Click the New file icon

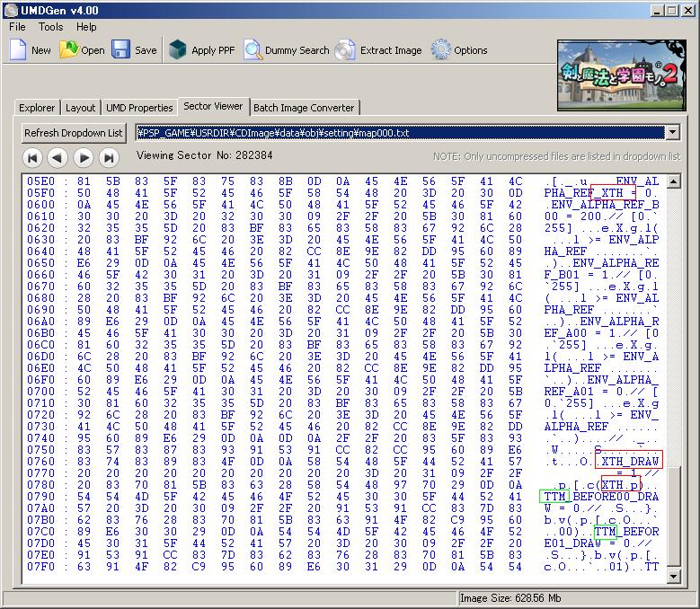pos(19,50)
